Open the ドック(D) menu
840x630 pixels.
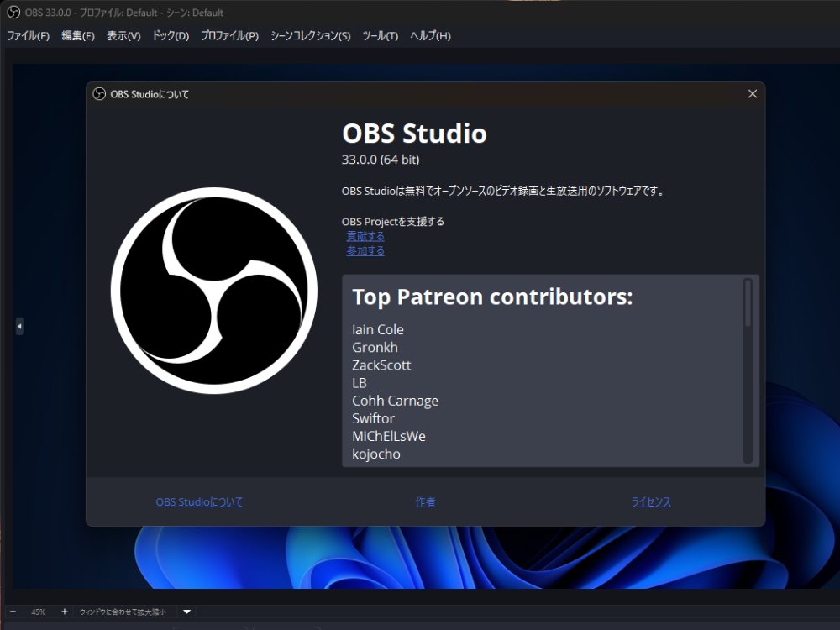pos(171,36)
